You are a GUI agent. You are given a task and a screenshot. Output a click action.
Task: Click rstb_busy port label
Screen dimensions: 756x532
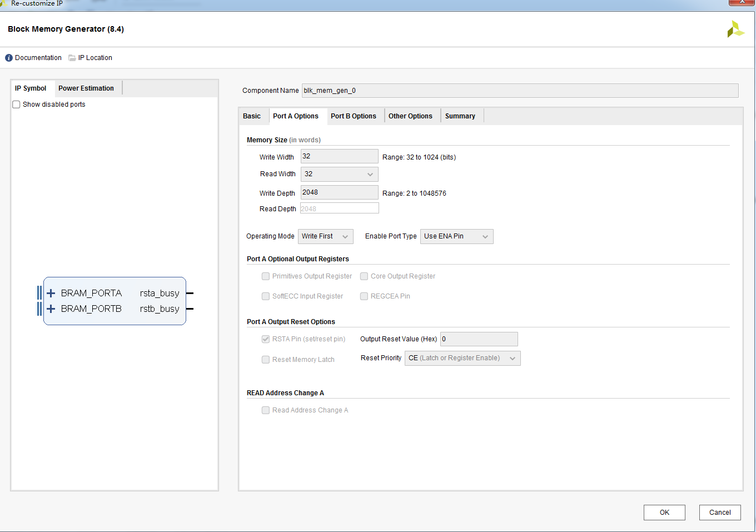[160, 309]
